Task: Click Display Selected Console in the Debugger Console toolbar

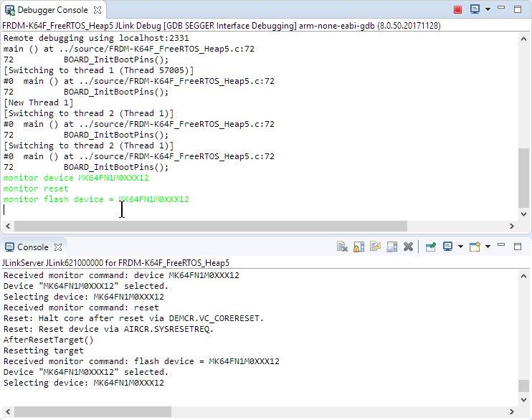Action: click(475, 9)
